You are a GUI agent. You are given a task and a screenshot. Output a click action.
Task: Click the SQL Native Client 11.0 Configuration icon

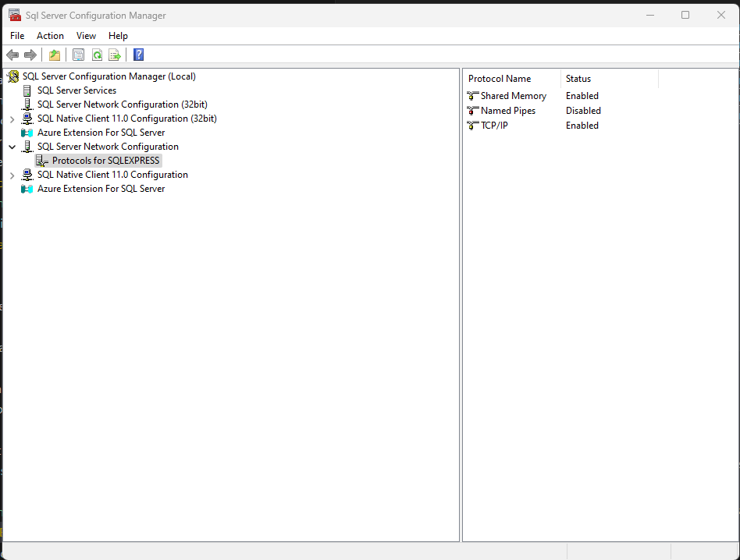tap(27, 175)
